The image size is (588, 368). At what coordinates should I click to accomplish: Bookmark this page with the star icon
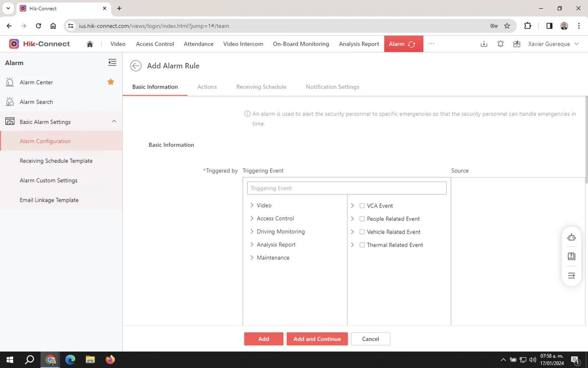coord(507,26)
